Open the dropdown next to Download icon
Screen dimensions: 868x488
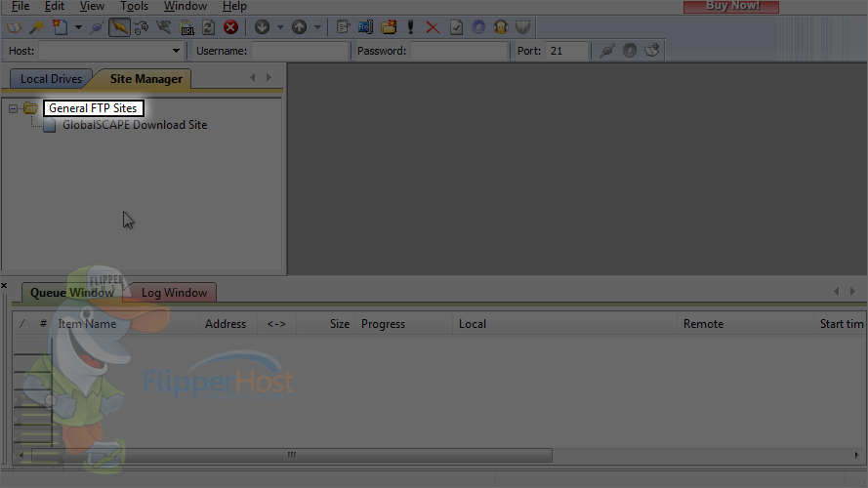point(280,27)
